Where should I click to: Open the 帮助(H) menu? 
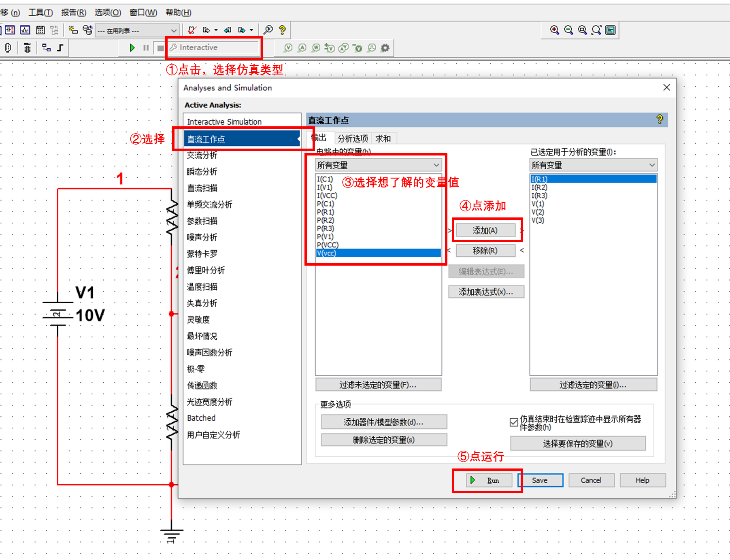[179, 13]
